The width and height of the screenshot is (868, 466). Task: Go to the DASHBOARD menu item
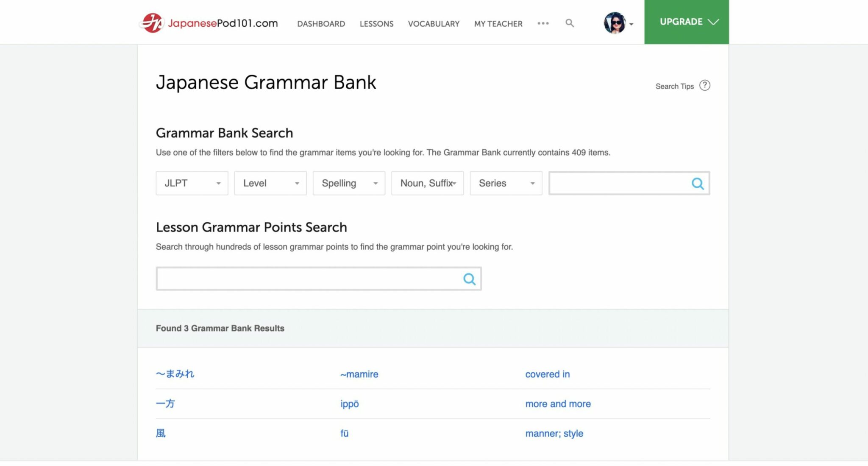[320, 23]
